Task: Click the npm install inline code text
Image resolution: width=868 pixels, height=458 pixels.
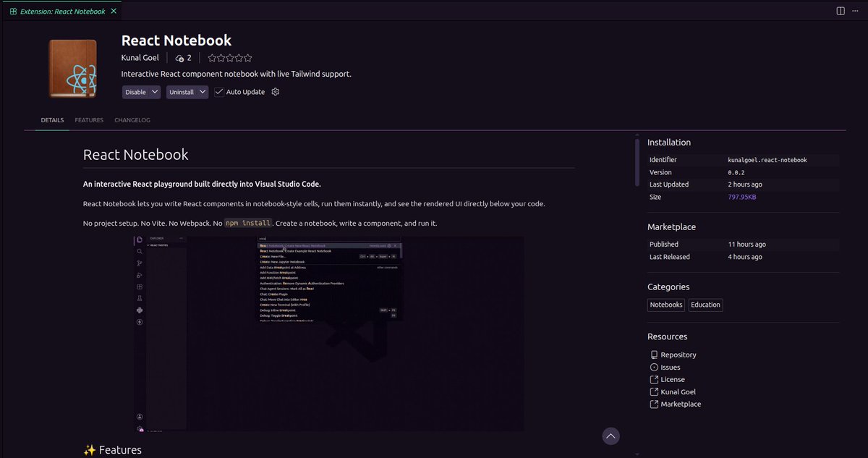Action: tap(248, 223)
